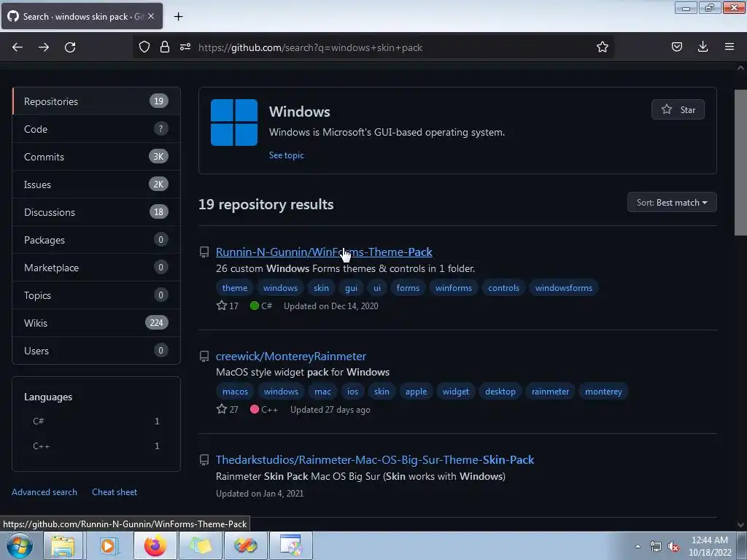747x560 pixels.
Task: Open the colorful pill-shaped taskbar app icon
Action: 245,545
